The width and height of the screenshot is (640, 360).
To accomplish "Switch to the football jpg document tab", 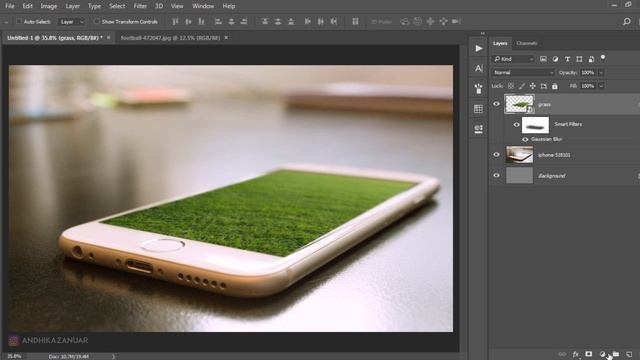I will click(x=170, y=38).
